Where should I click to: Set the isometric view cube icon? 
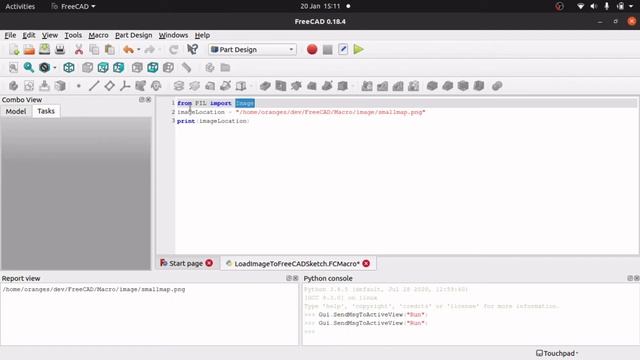click(x=69, y=68)
